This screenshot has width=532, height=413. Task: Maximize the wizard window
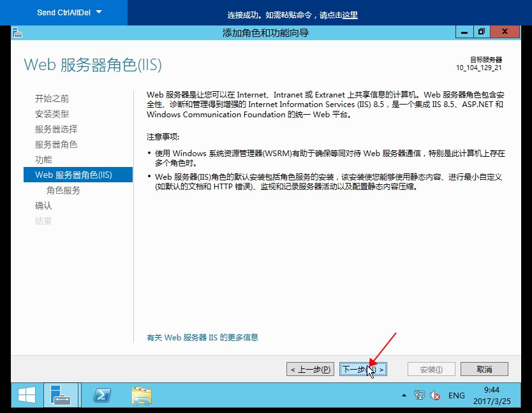[x=482, y=33]
